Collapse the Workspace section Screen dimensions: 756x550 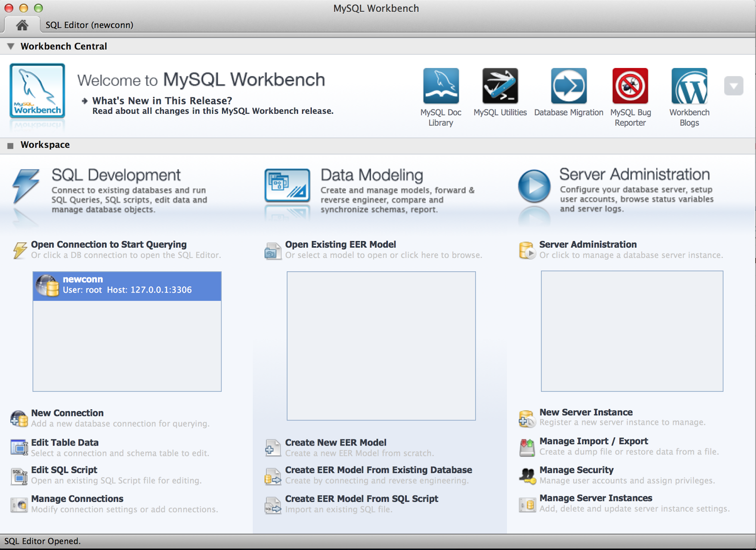click(x=10, y=146)
